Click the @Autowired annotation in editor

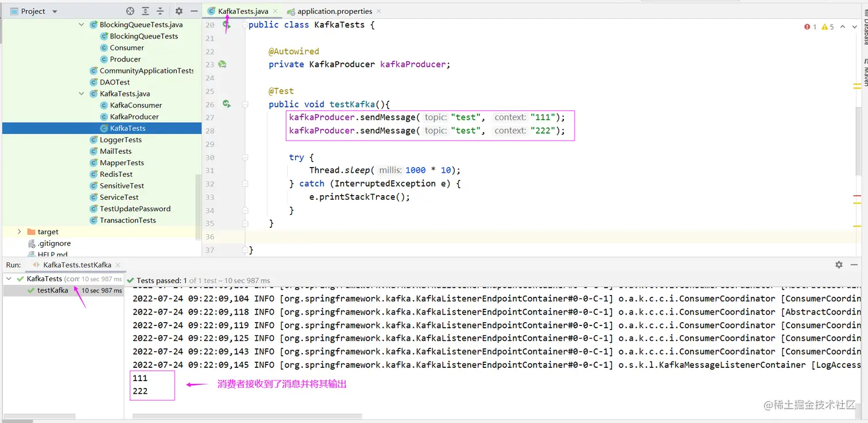[294, 51]
